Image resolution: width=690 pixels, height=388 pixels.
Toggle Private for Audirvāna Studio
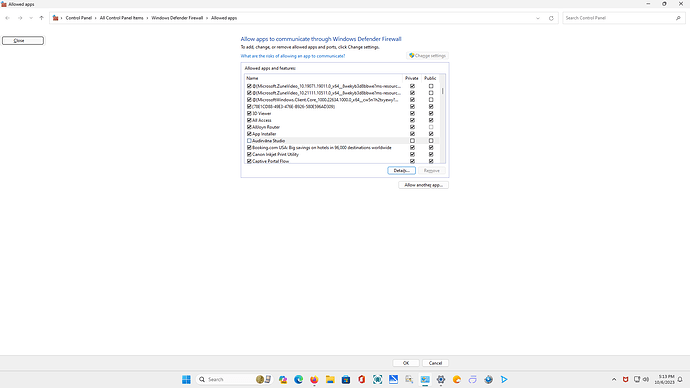(412, 141)
